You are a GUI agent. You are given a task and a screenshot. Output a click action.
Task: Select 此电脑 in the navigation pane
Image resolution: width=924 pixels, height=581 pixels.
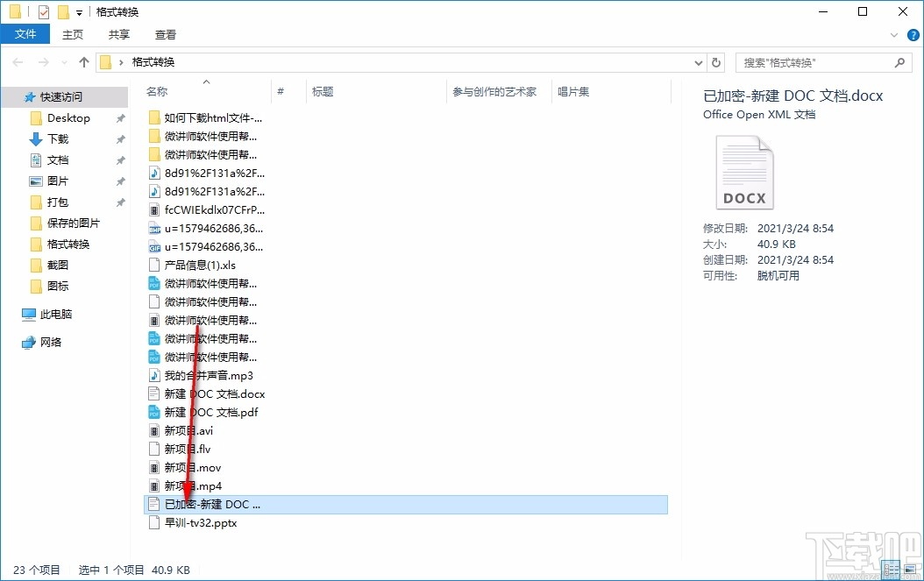(x=55, y=315)
